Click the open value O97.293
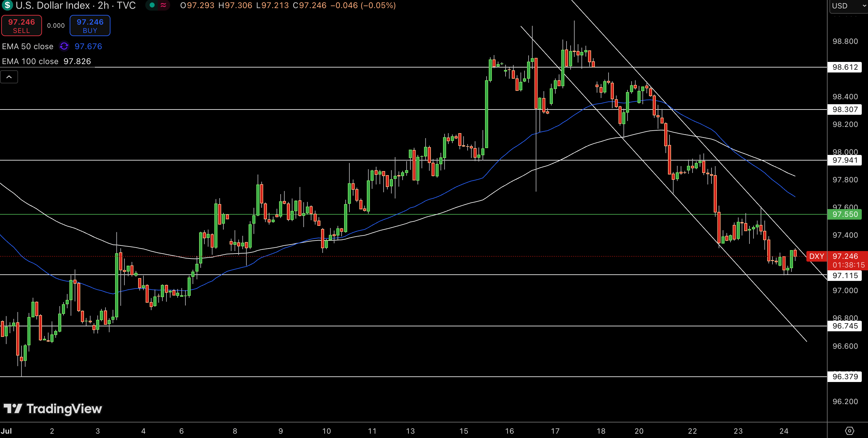This screenshot has width=868, height=438. pos(197,5)
